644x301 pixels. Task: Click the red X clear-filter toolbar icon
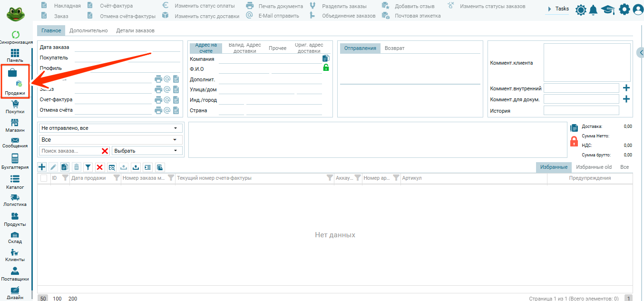[x=100, y=167]
